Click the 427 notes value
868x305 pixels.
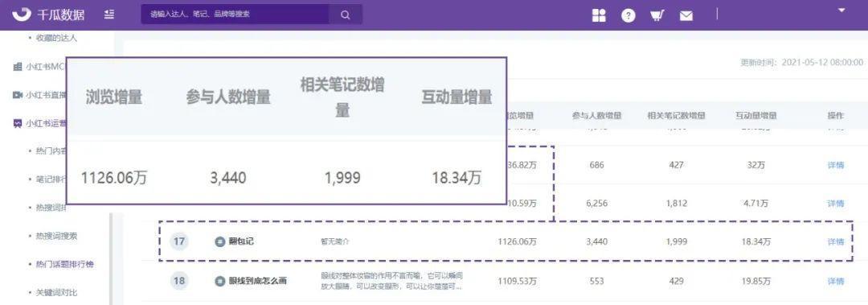[676, 165]
